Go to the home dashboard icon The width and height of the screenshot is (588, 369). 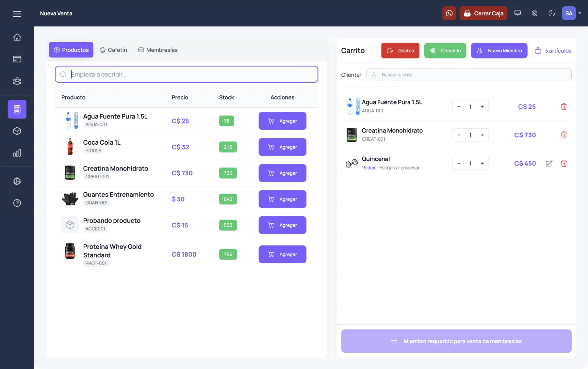pos(17,37)
